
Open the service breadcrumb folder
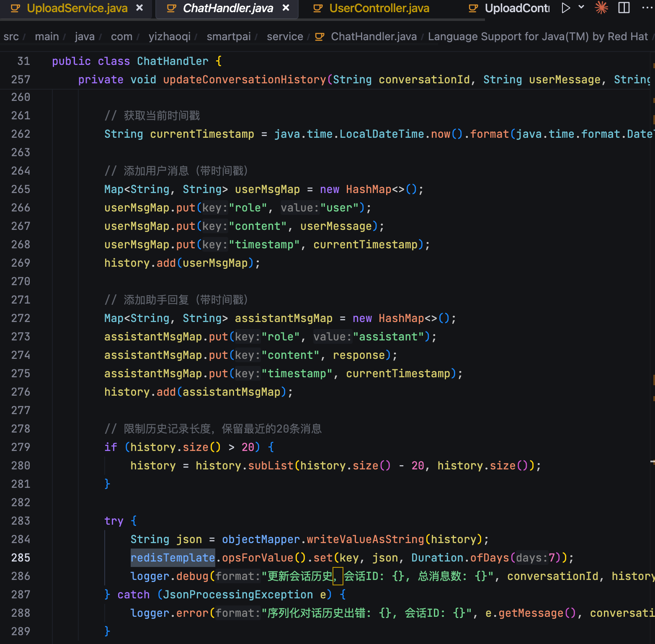(x=285, y=36)
